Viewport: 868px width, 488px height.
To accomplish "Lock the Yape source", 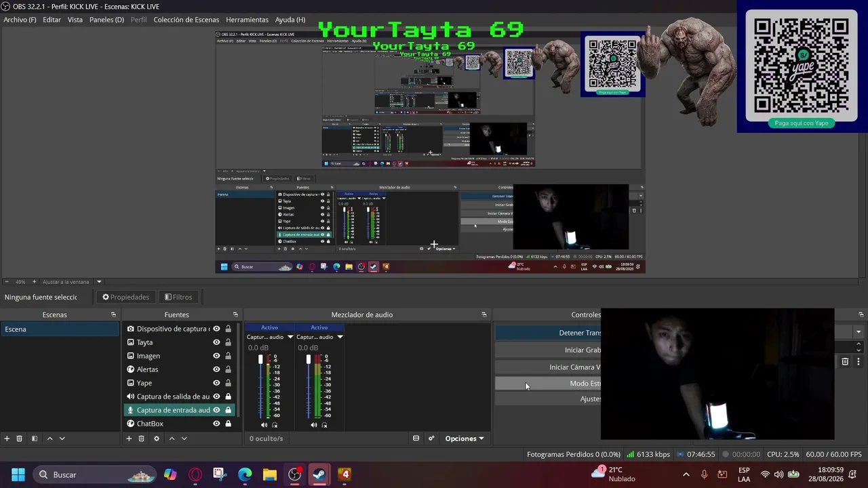I will pyautogui.click(x=228, y=383).
